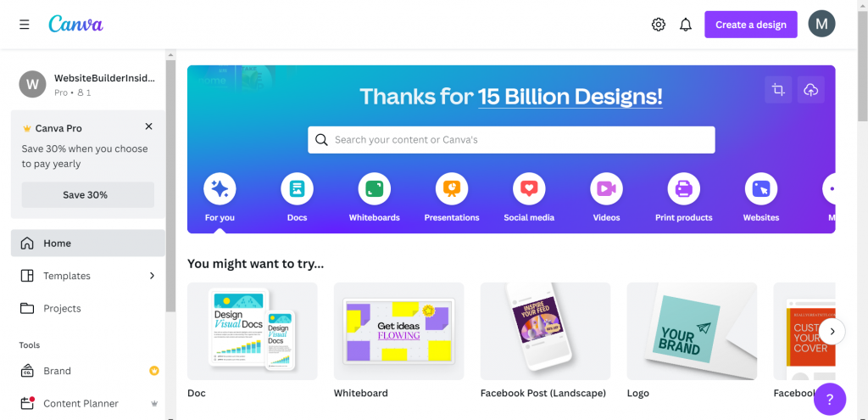
Task: Open settings via the gear icon
Action: 658,25
